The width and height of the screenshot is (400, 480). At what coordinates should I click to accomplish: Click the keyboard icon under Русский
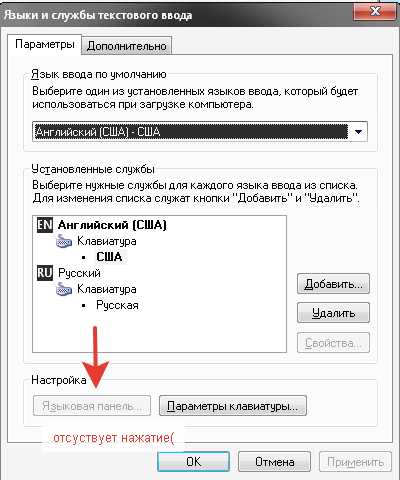point(64,289)
